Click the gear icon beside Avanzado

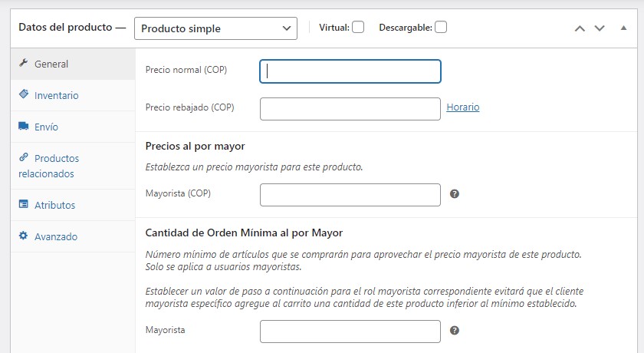click(23, 236)
